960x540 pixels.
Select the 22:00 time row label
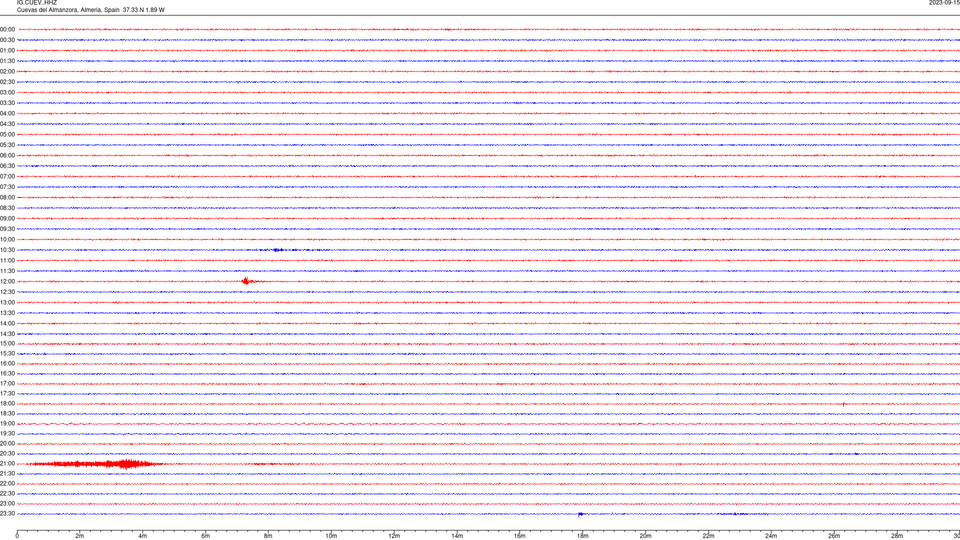7,484
